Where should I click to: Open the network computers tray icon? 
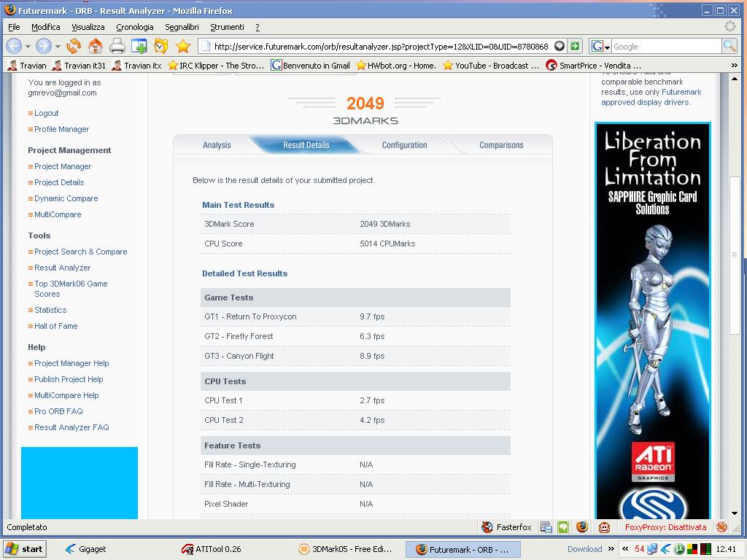point(652,549)
